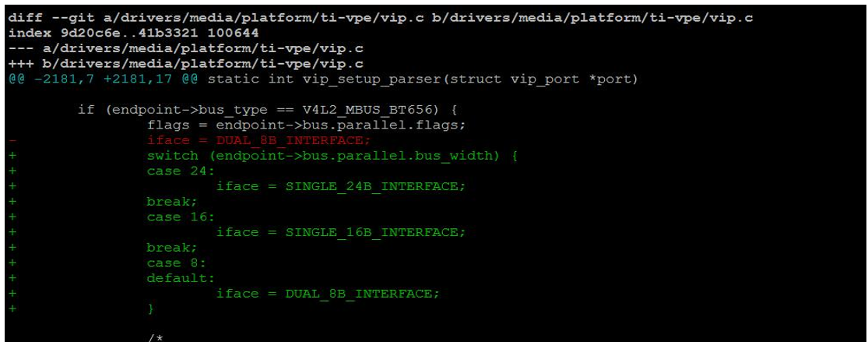Click the case 24: line

coord(181,171)
